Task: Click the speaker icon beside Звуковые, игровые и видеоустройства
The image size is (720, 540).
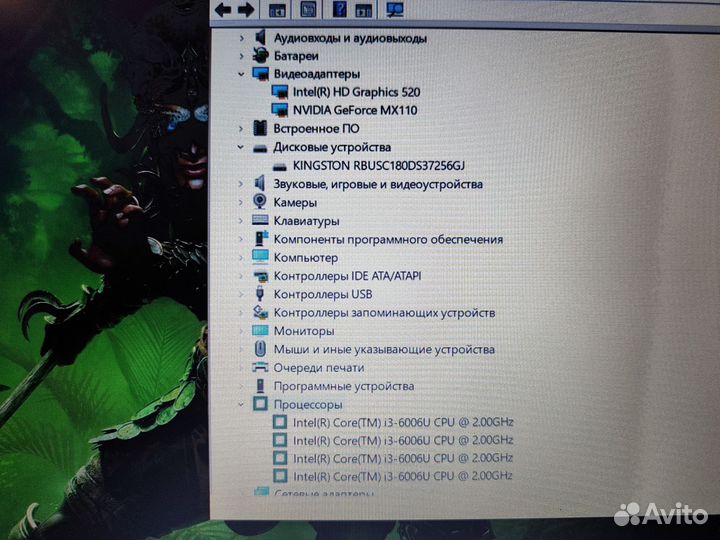Action: click(x=260, y=184)
